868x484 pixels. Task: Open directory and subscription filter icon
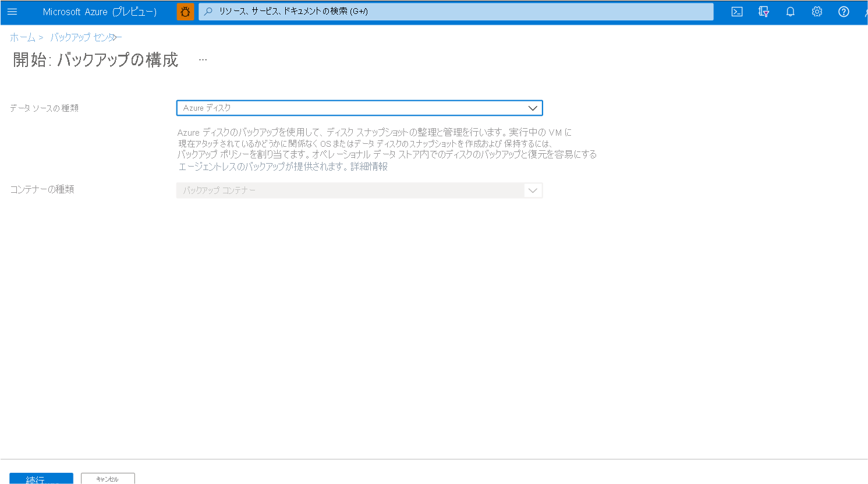click(x=764, y=12)
